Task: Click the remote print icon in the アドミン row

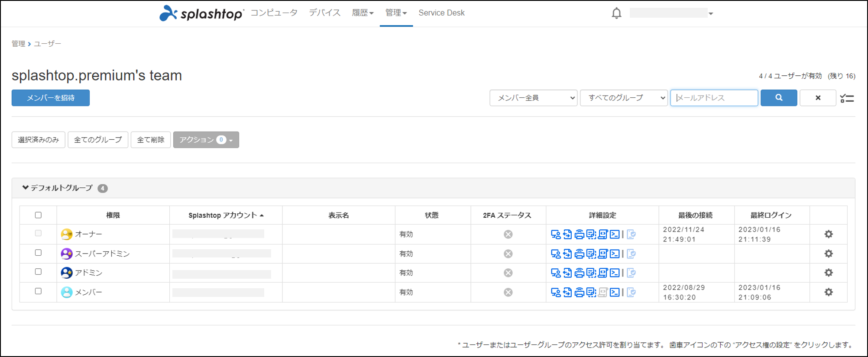Action: click(x=579, y=273)
